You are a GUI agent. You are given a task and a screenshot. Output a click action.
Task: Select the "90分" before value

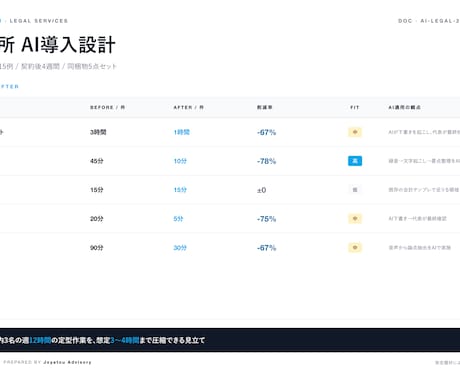coord(97,248)
